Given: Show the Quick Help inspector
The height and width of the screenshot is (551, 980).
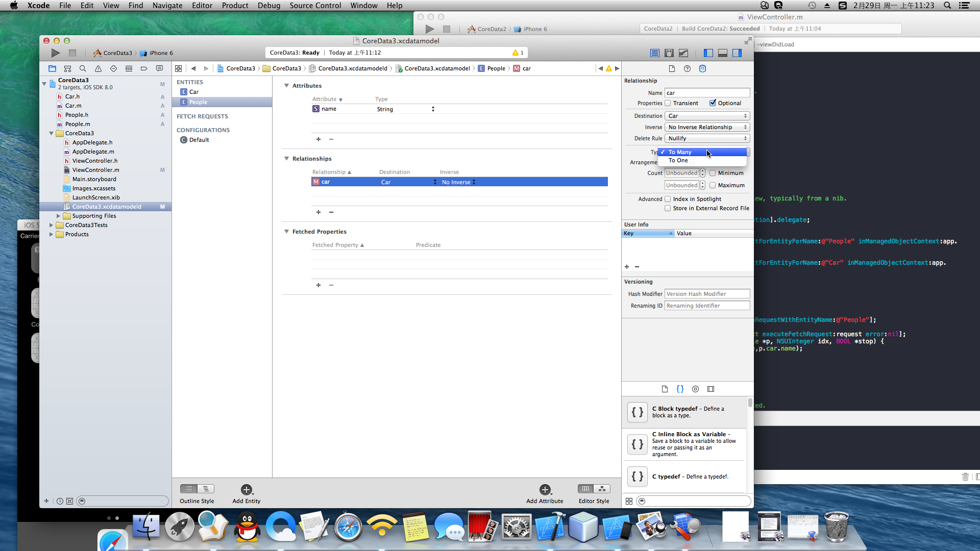Looking at the screenshot, I should point(687,69).
